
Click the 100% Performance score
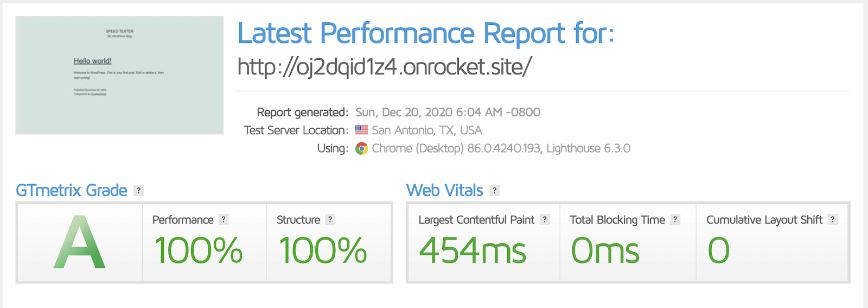pos(199,250)
